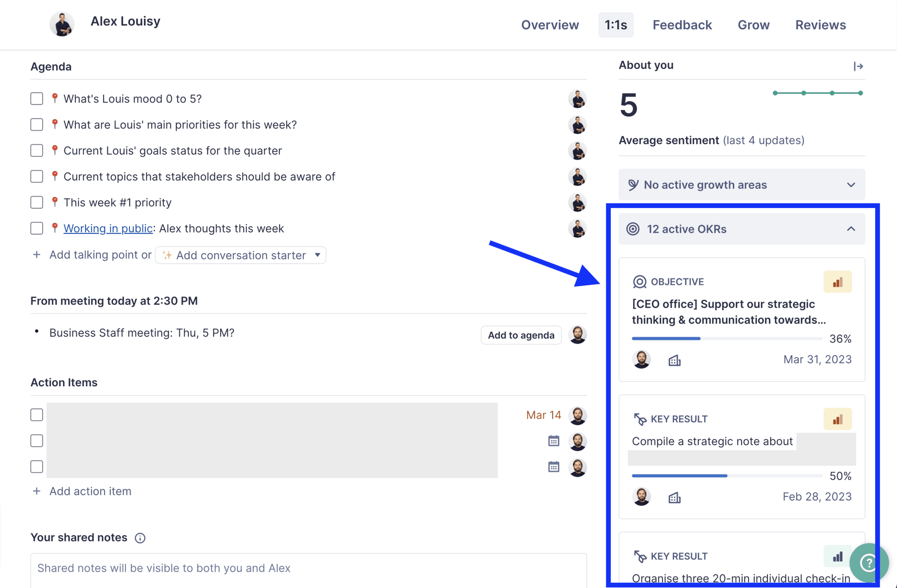Click the Add to agenda button
The height and width of the screenshot is (588, 897).
point(521,335)
